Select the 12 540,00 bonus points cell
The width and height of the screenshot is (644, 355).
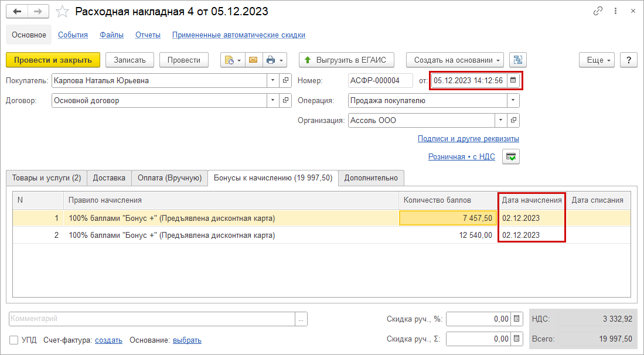(x=448, y=235)
